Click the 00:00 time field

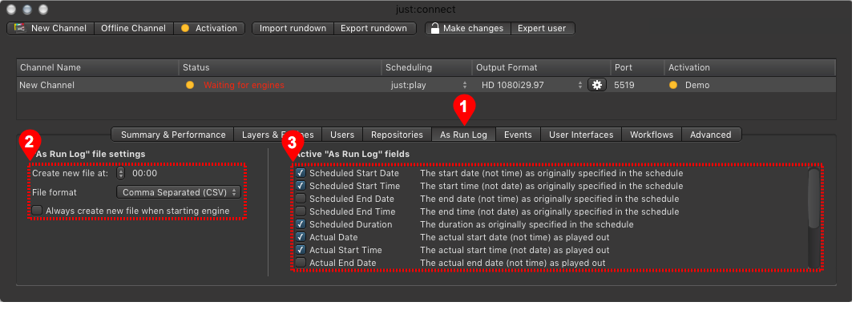[x=144, y=173]
